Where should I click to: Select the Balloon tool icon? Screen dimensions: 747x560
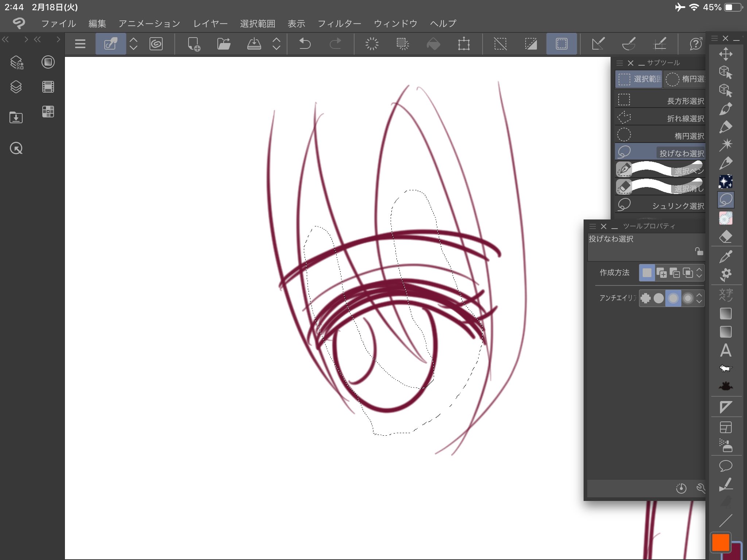coord(725,466)
